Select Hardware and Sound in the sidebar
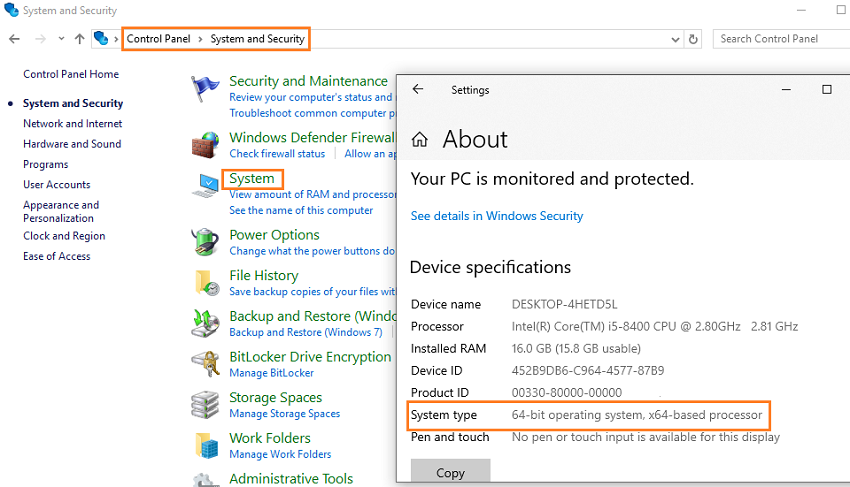The width and height of the screenshot is (850, 487). [72, 144]
